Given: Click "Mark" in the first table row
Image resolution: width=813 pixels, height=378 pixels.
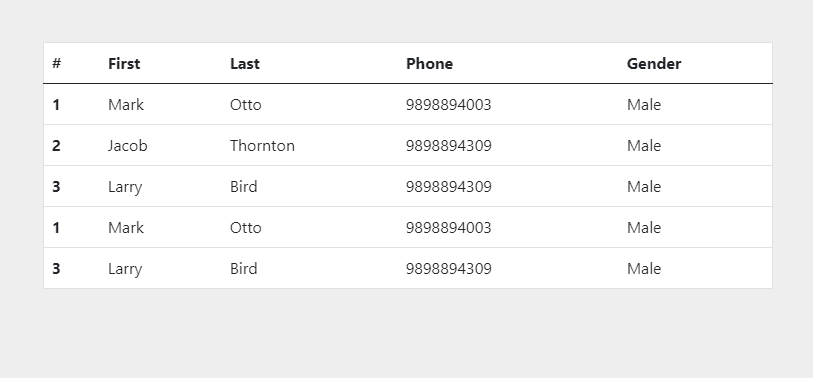Looking at the screenshot, I should pos(126,105).
